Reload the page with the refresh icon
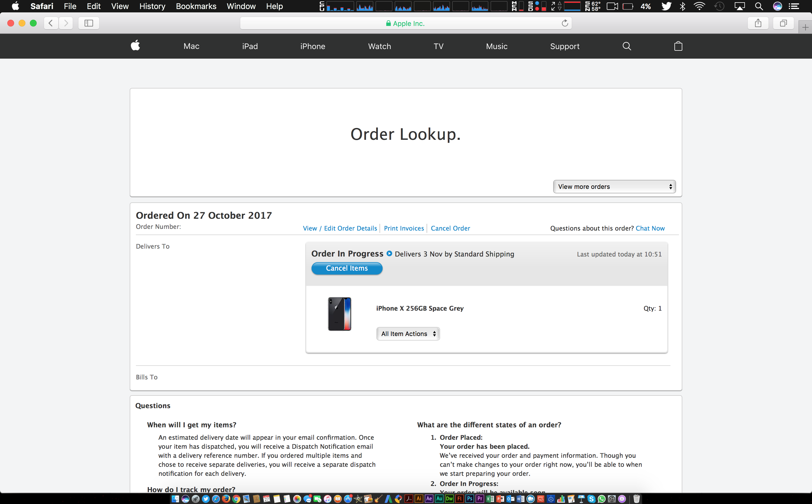 [x=565, y=23]
